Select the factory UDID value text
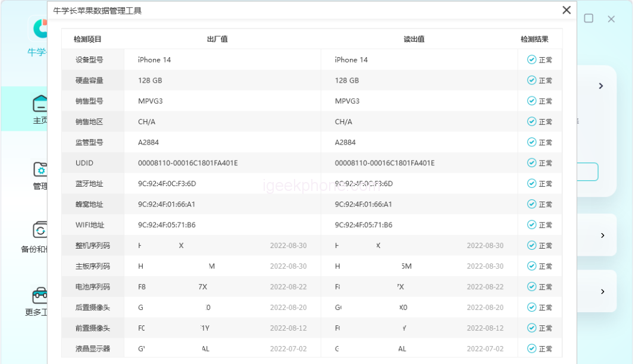Viewport: 635px width, 364px height. coord(187,163)
